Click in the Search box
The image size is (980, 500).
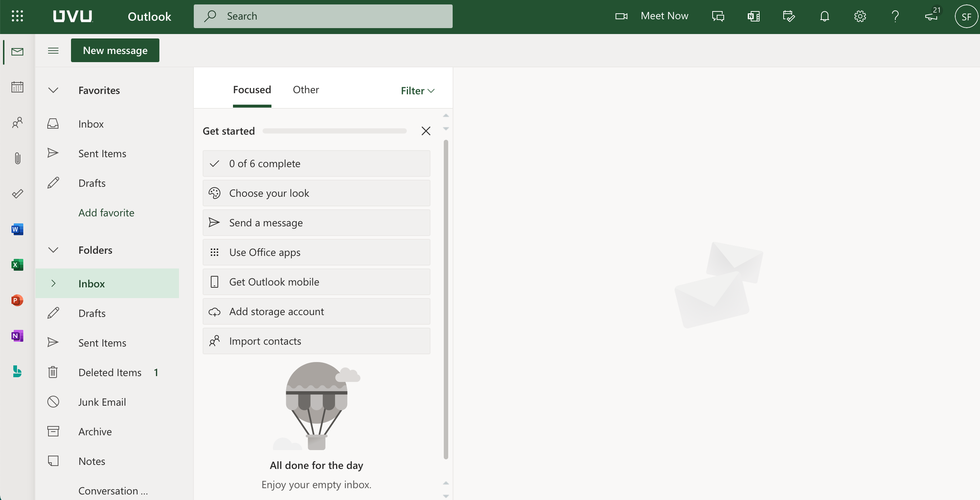(322, 16)
